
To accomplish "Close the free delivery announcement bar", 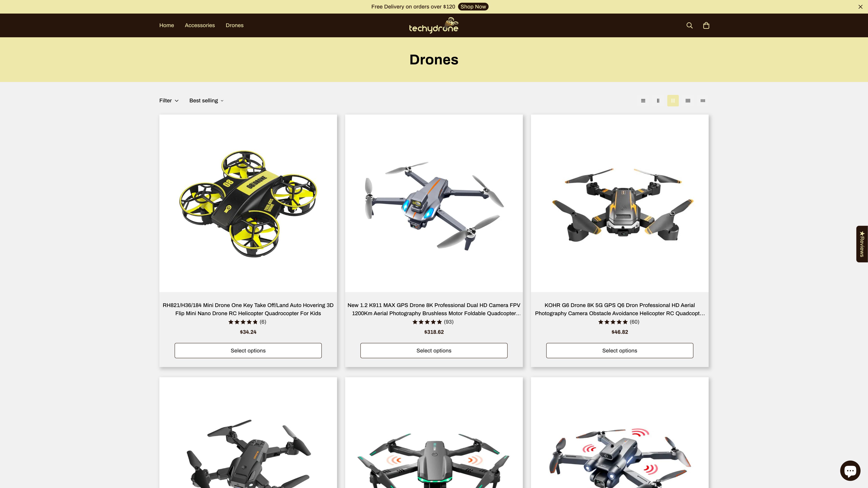I will click(860, 7).
